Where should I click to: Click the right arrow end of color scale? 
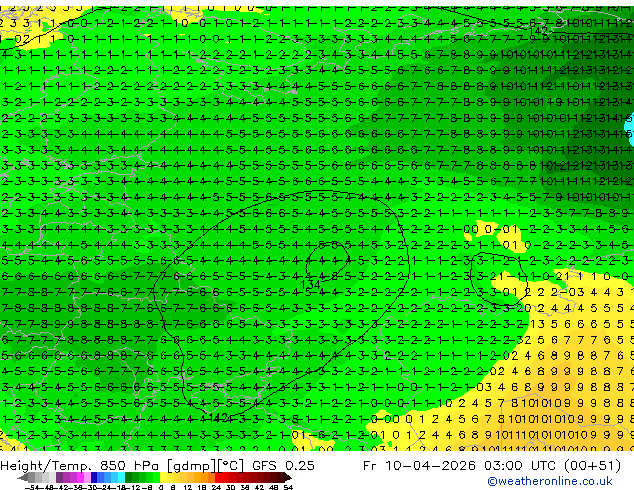tap(287, 477)
